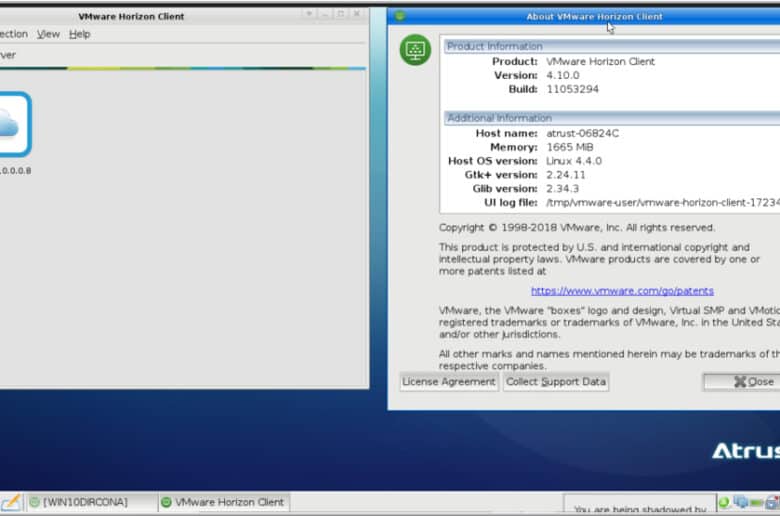
Task: Click the host name atrust-06824C
Action: pos(583,133)
